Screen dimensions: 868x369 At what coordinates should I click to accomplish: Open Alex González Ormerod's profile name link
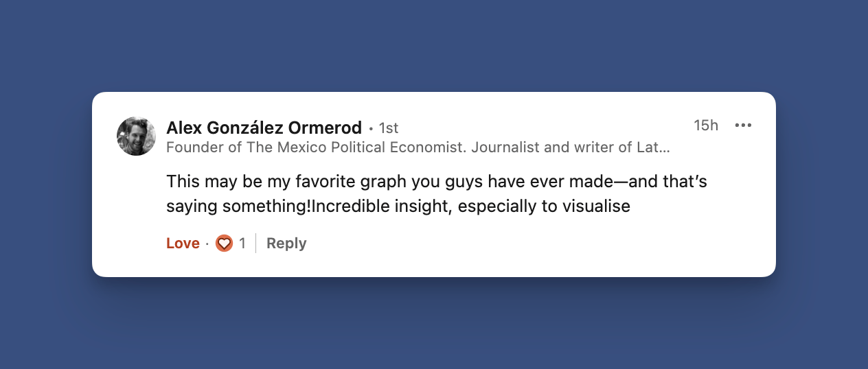click(264, 128)
